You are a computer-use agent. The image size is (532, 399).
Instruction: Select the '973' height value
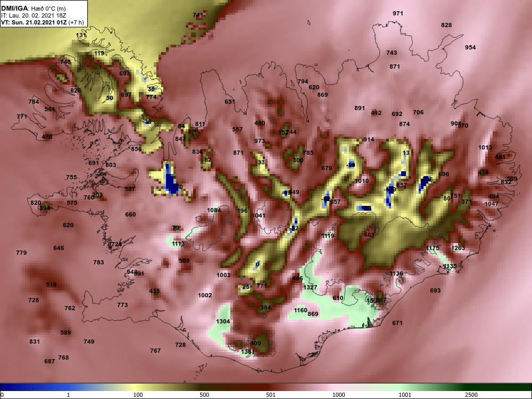pyautogui.click(x=260, y=141)
